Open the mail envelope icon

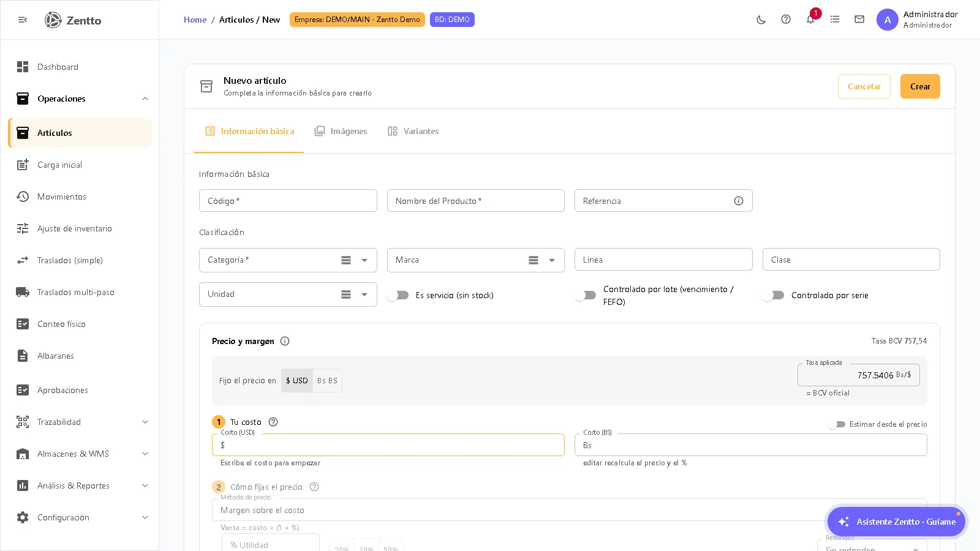point(859,20)
